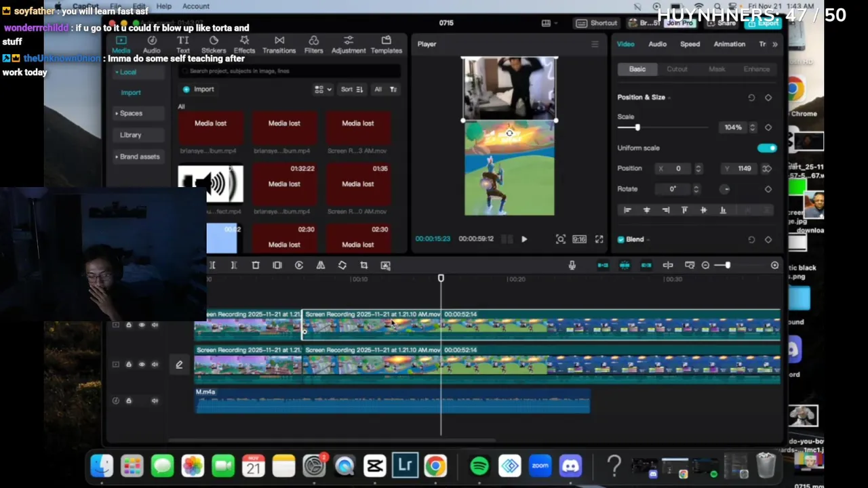Align layer left horizontally
The width and height of the screenshot is (868, 488).
[627, 210]
